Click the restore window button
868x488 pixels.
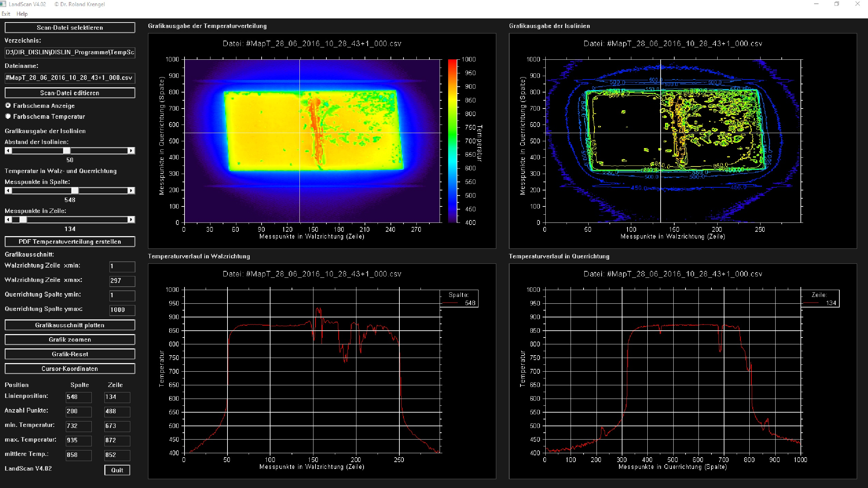tap(836, 4)
